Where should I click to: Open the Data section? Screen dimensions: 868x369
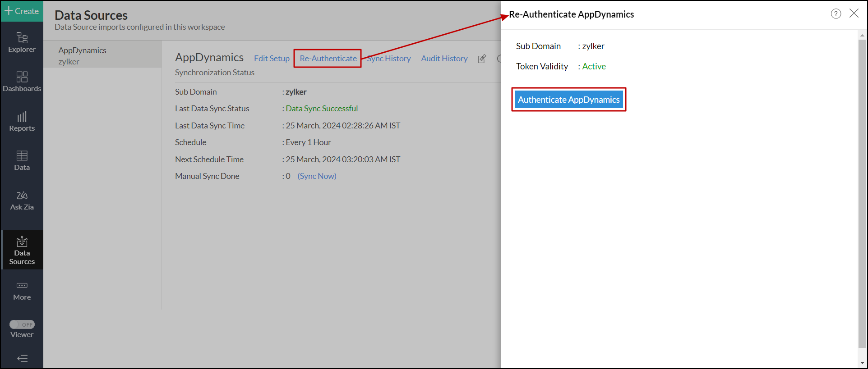(22, 161)
